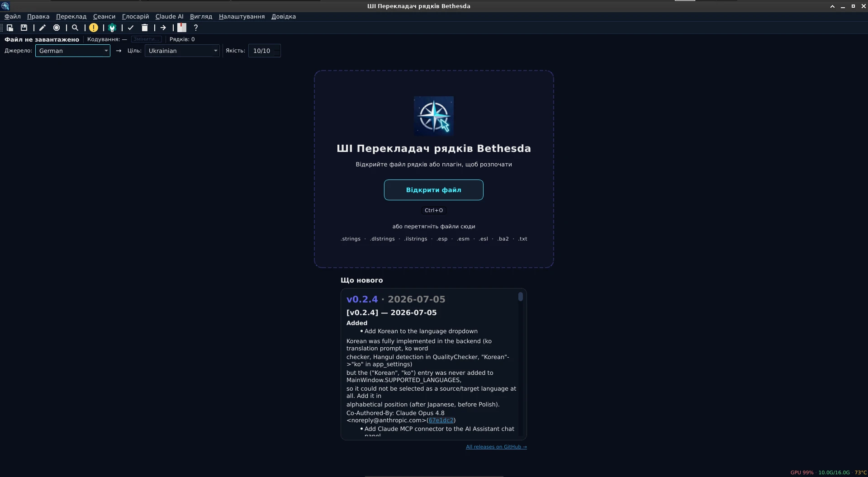
Task: Click the Added changelog subheading
Action: 357,323
